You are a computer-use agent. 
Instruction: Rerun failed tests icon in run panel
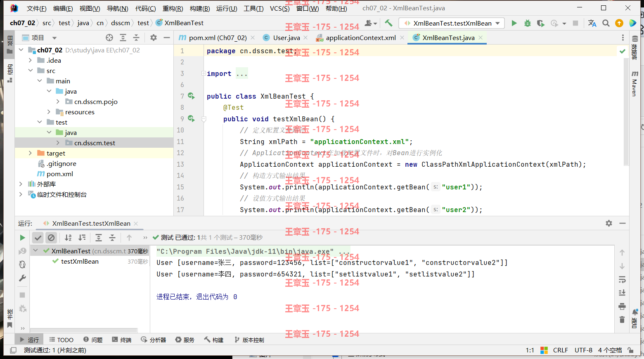(22, 251)
